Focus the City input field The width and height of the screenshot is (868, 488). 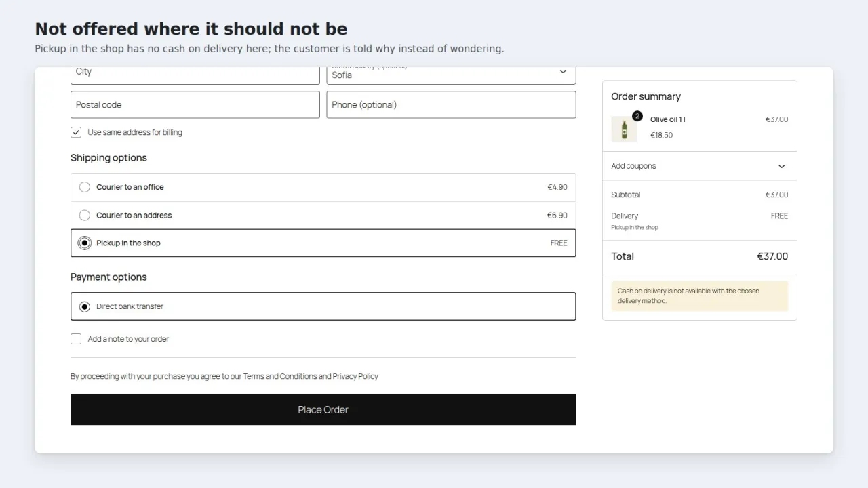[x=195, y=74]
